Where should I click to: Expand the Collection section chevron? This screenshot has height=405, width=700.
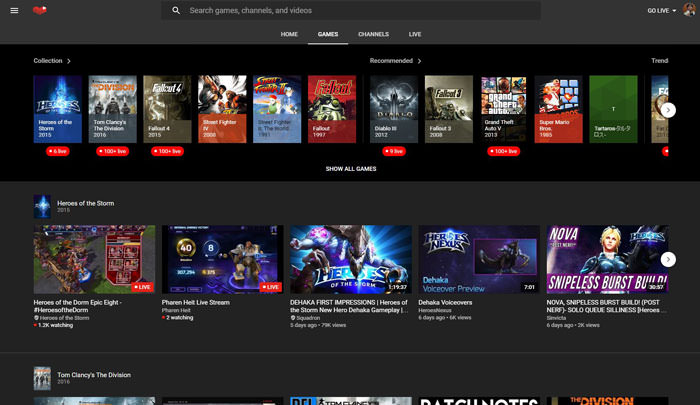(x=69, y=61)
